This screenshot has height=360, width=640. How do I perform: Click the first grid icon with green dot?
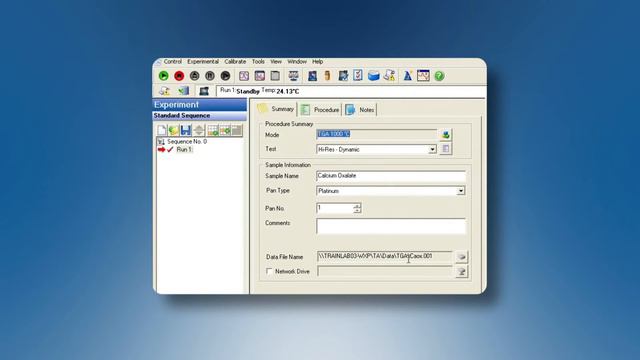pyautogui.click(x=213, y=130)
